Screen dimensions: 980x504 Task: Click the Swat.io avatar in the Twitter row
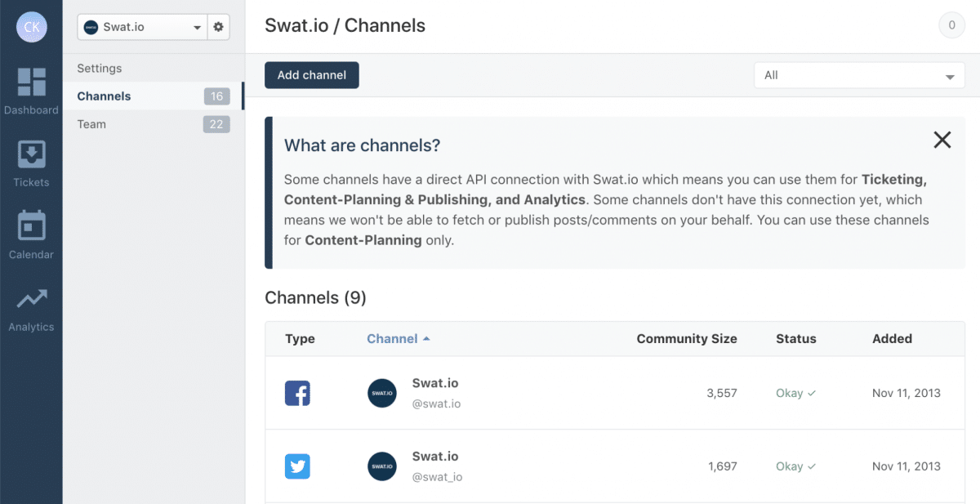click(382, 466)
